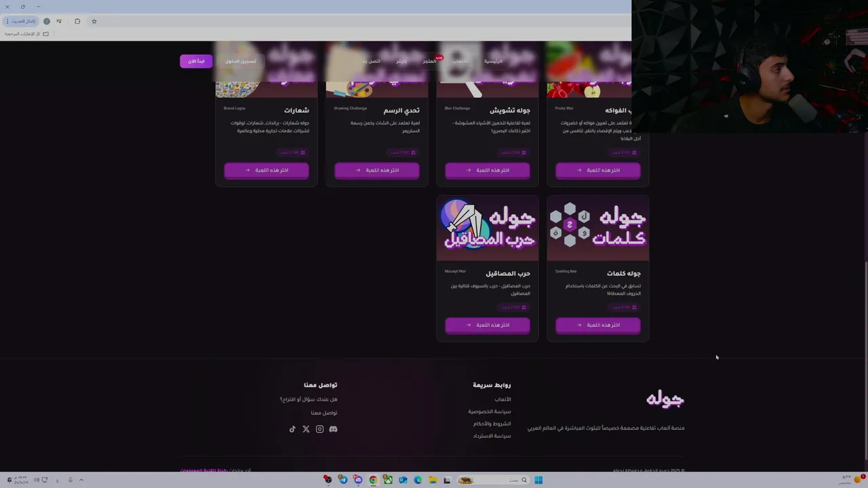The width and height of the screenshot is (868, 488).
Task: Click the تسجيل الدخول login button
Action: tap(241, 61)
